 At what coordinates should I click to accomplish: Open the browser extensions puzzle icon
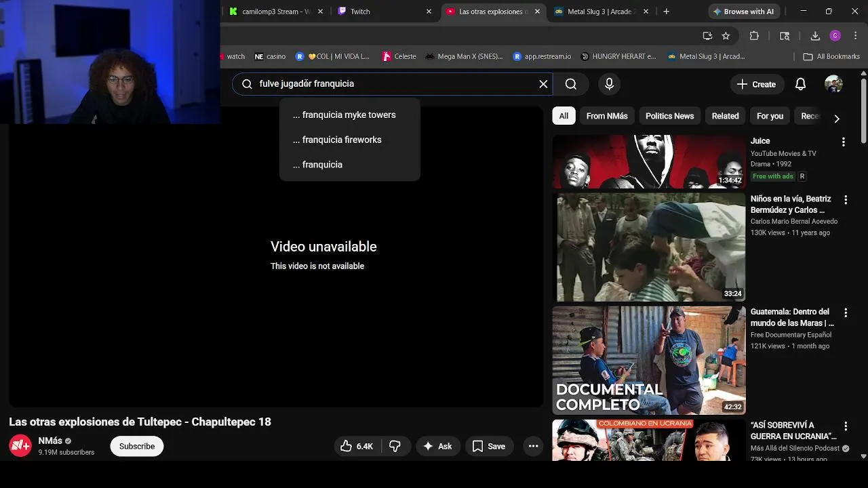point(754,36)
